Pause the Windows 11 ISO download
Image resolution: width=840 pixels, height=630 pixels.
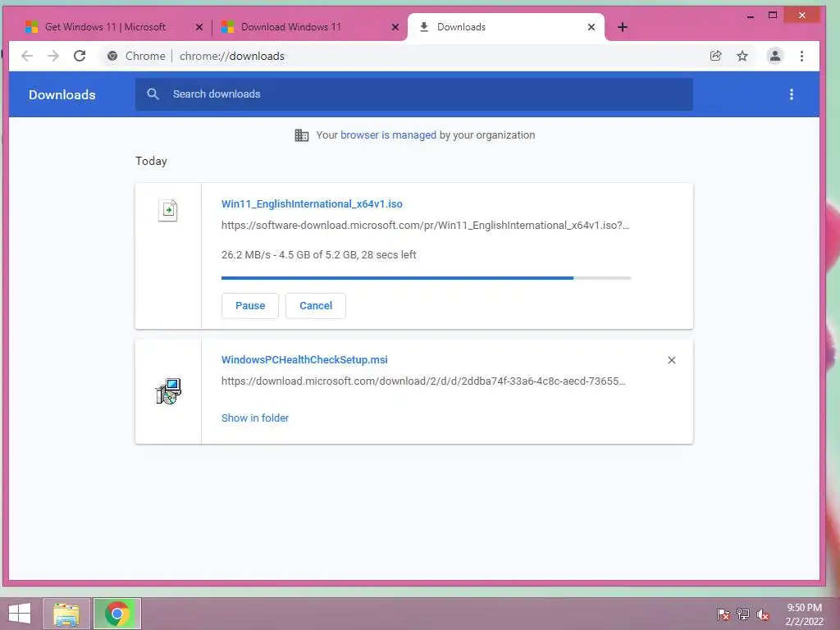pos(250,306)
